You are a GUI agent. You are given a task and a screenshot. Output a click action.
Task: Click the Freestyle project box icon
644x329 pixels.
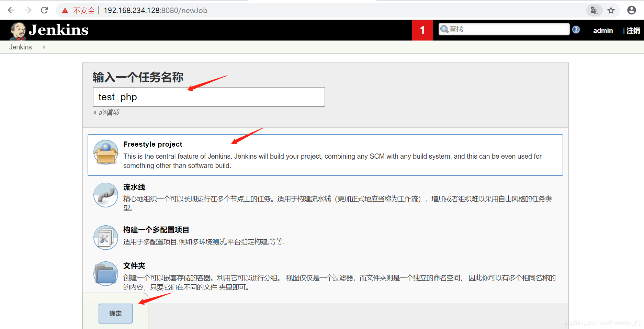click(x=106, y=152)
